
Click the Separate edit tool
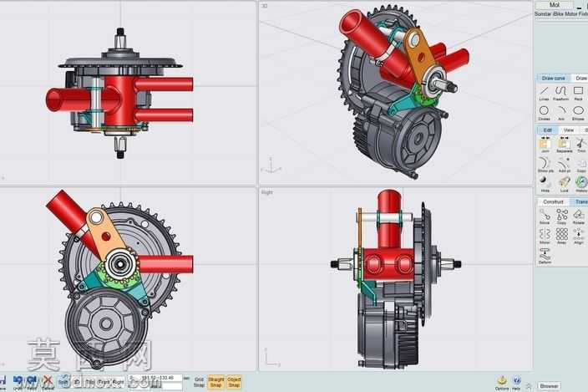pyautogui.click(x=564, y=145)
